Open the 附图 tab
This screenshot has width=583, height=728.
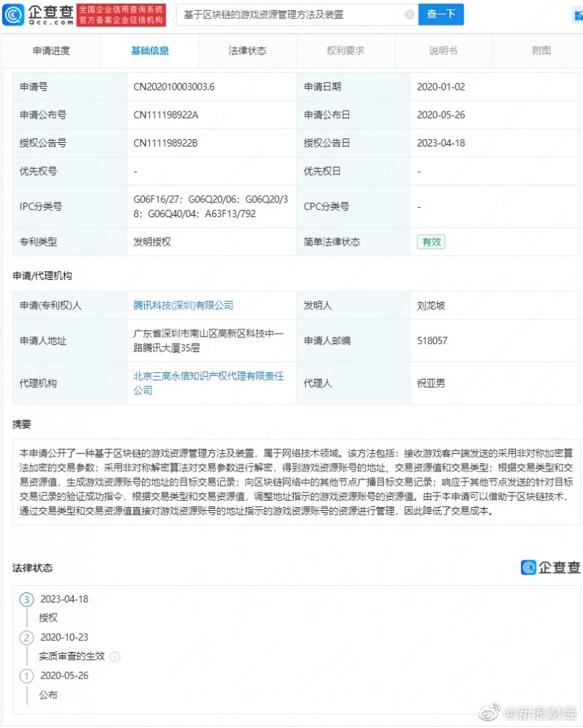tap(539, 51)
